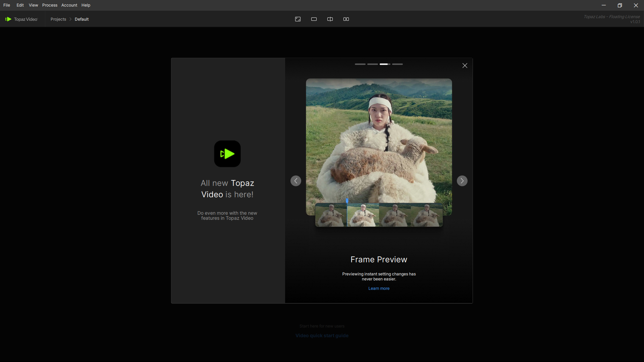
Task: Go to previous slide with left arrow
Action: pos(296,181)
